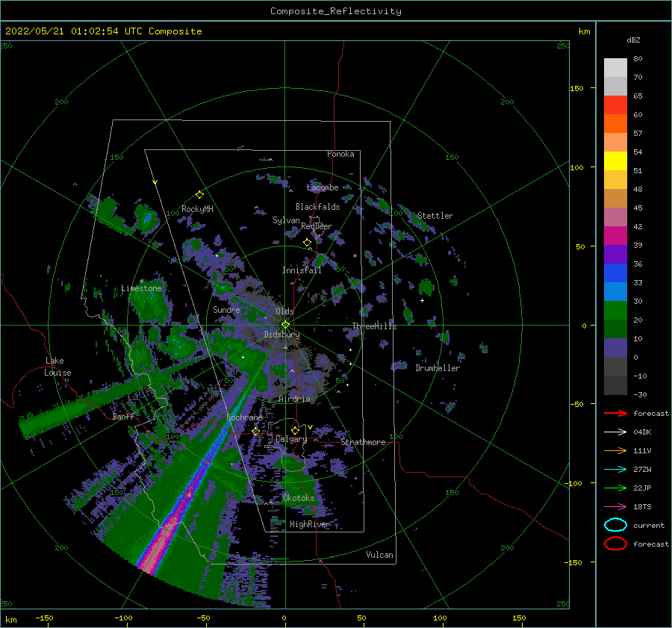The height and width of the screenshot is (628, 672).
Task: Select the light blue 33 dBZ swatch
Action: [615, 292]
